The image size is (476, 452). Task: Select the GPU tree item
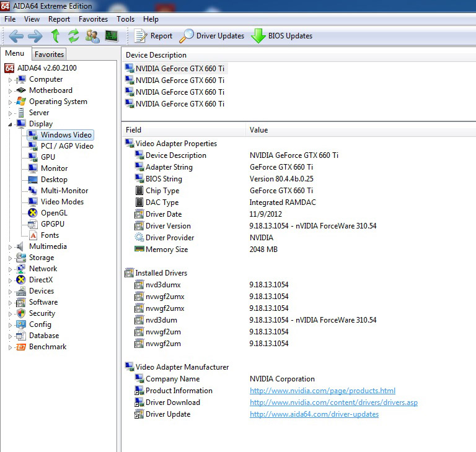click(48, 157)
